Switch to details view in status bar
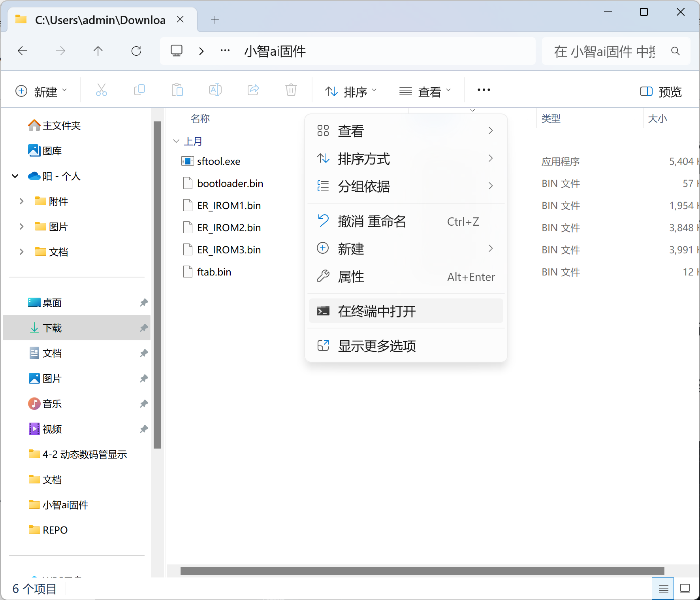Viewport: 700px width, 600px height. pos(663,589)
